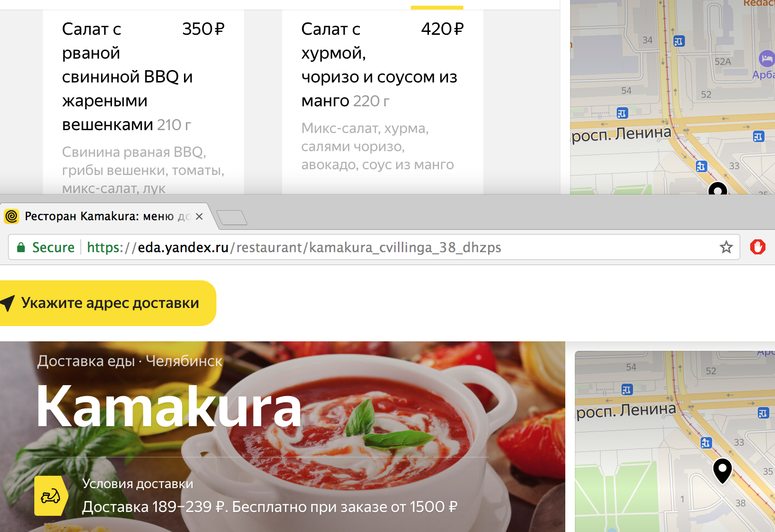Image resolution: width=775 pixels, height=532 pixels.
Task: Close the Ресторан Kamakura tab
Action: (199, 216)
